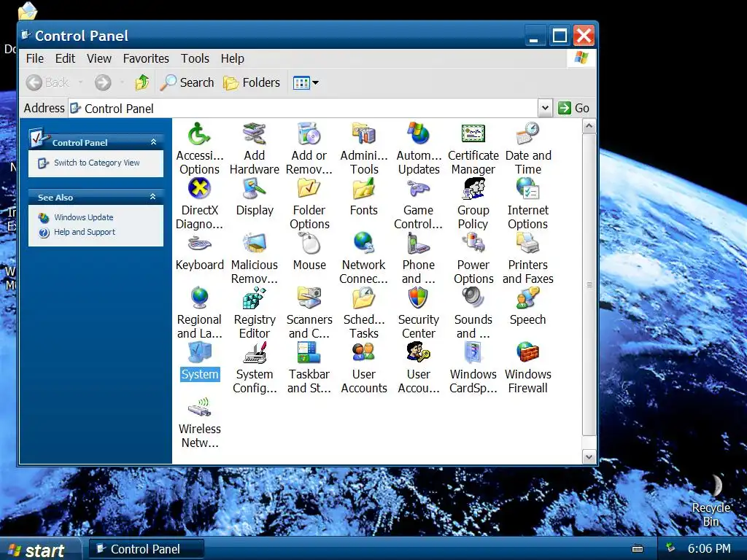Click the Search toolbar button
Screen dimensions: 747x560
187,82
